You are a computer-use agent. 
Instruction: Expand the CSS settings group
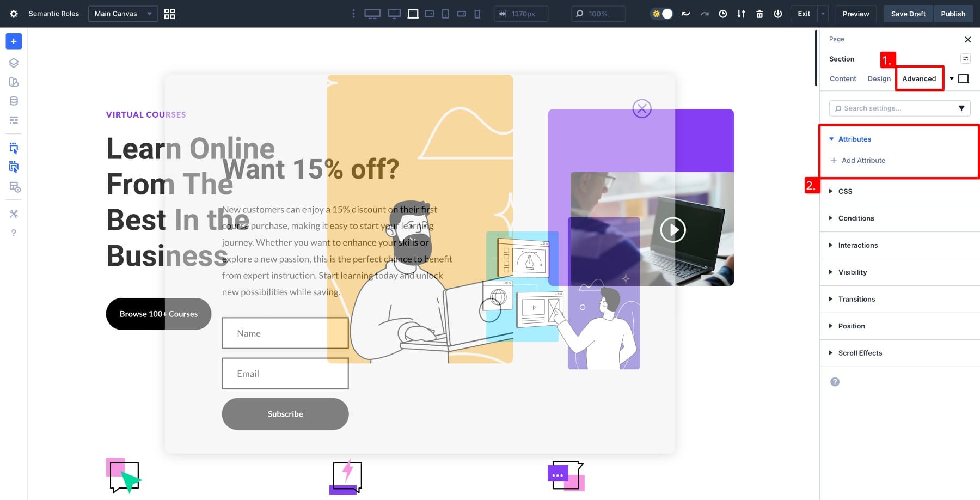(x=845, y=191)
